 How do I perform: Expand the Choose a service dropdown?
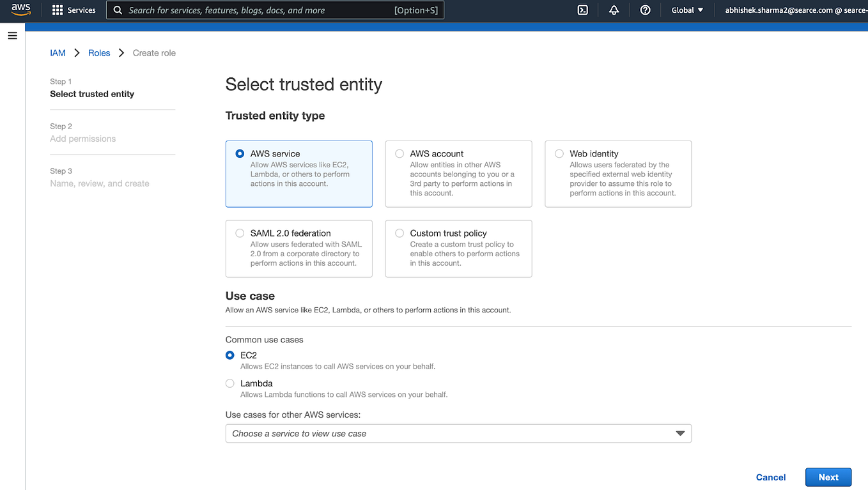(x=458, y=433)
